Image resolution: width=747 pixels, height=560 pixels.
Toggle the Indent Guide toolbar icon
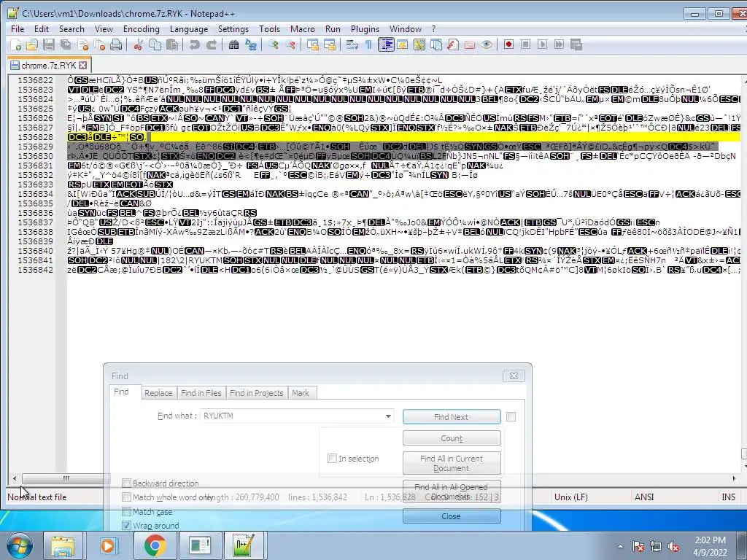tap(385, 44)
